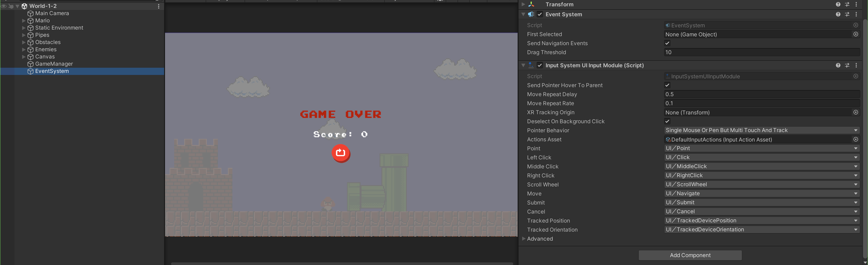Open the Scroll Wheel action dropdown
The image size is (868, 265).
coord(762,185)
